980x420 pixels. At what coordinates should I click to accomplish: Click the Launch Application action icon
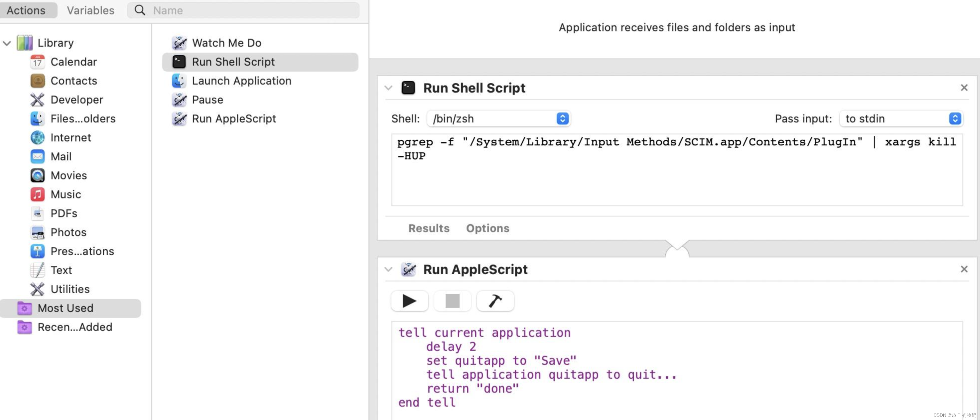[x=179, y=80]
